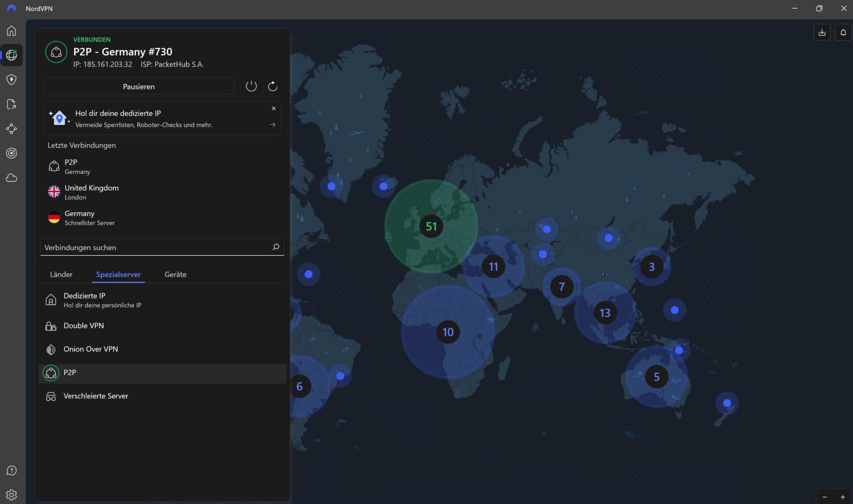
Task: Zoom out the map with minus
Action: [x=825, y=497]
